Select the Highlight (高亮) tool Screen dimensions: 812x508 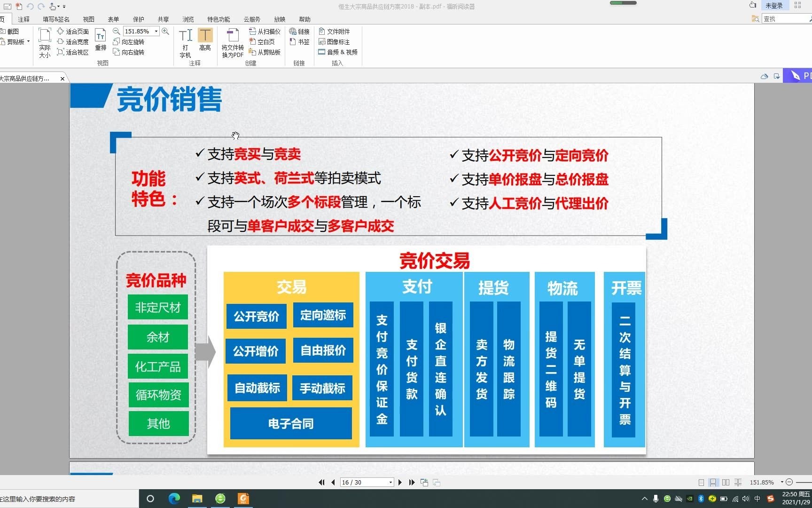tap(205, 40)
